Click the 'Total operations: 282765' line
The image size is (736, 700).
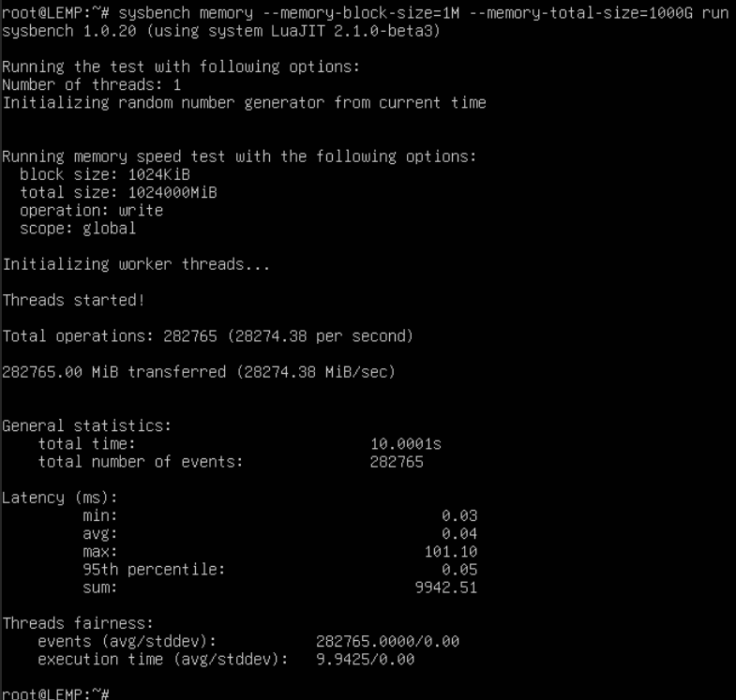pyautogui.click(x=207, y=335)
